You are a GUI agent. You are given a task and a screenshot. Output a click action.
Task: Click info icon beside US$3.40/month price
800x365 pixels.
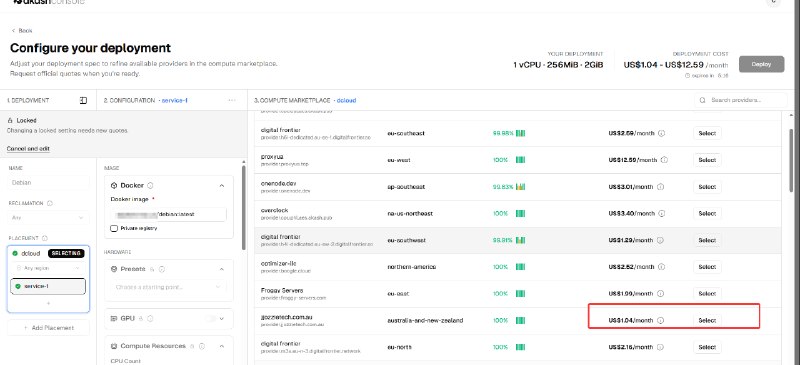(x=661, y=213)
